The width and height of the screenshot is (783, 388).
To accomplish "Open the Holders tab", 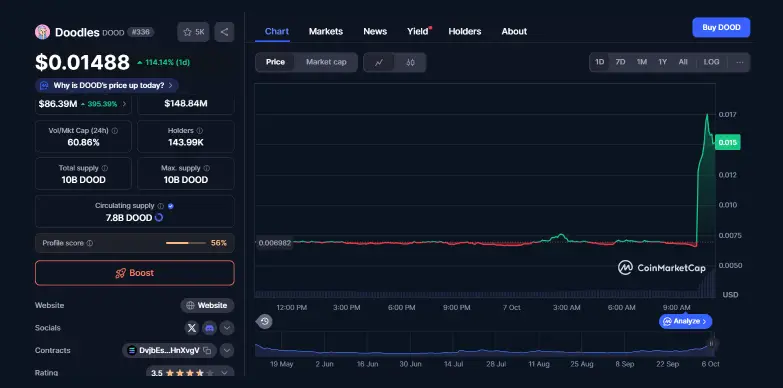I will (x=464, y=31).
